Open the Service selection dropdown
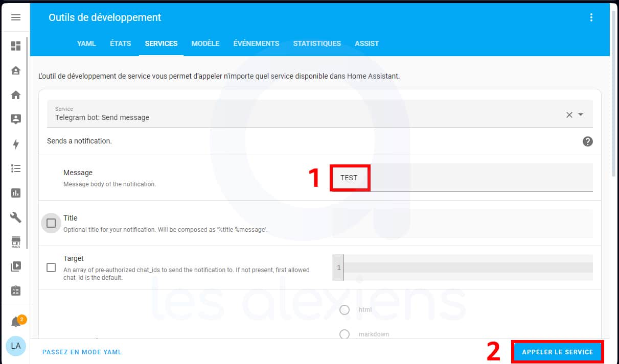Screen dimensions: 619x364 (x=580, y=115)
